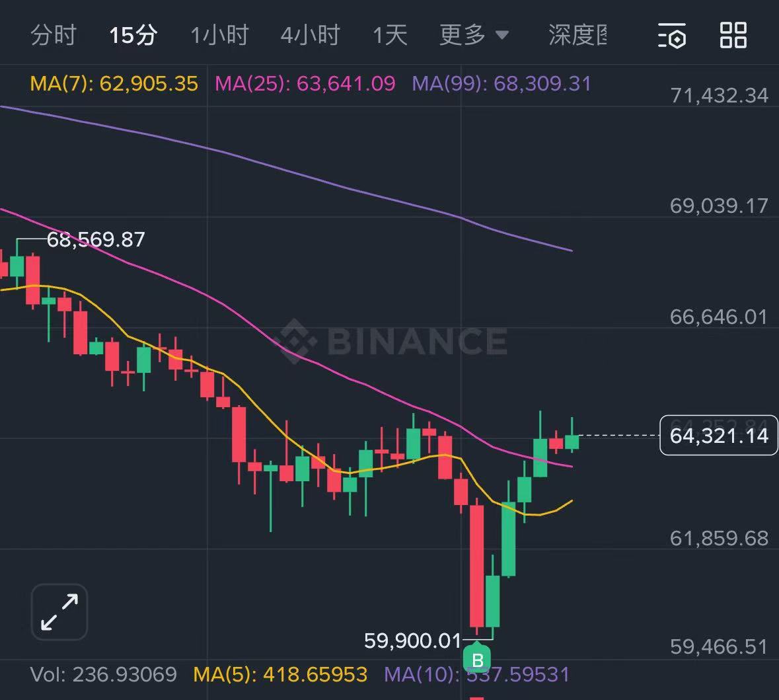Viewport: 779px width, 700px height.
Task: Click the Vol 236.93069 volume label
Action: tap(104, 675)
